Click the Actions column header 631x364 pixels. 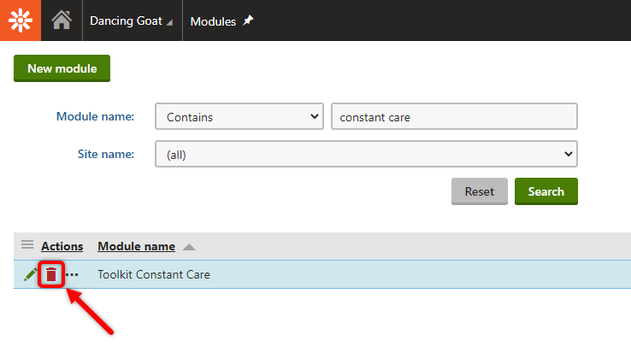tap(62, 246)
